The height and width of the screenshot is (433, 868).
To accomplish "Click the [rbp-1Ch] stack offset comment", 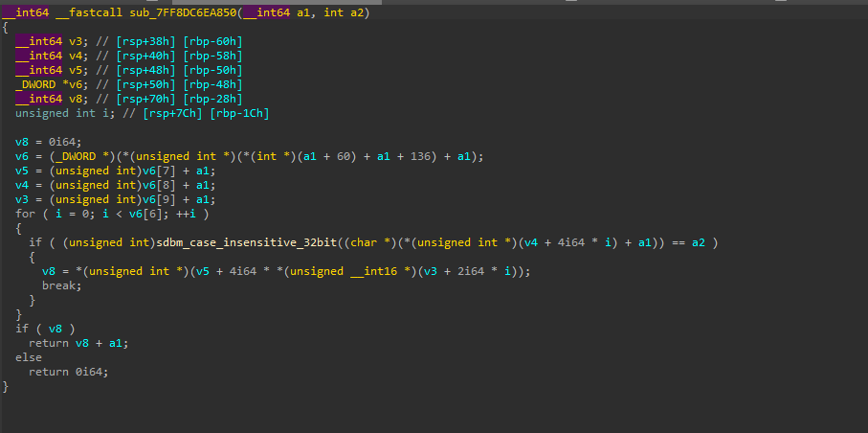I will tap(235, 113).
